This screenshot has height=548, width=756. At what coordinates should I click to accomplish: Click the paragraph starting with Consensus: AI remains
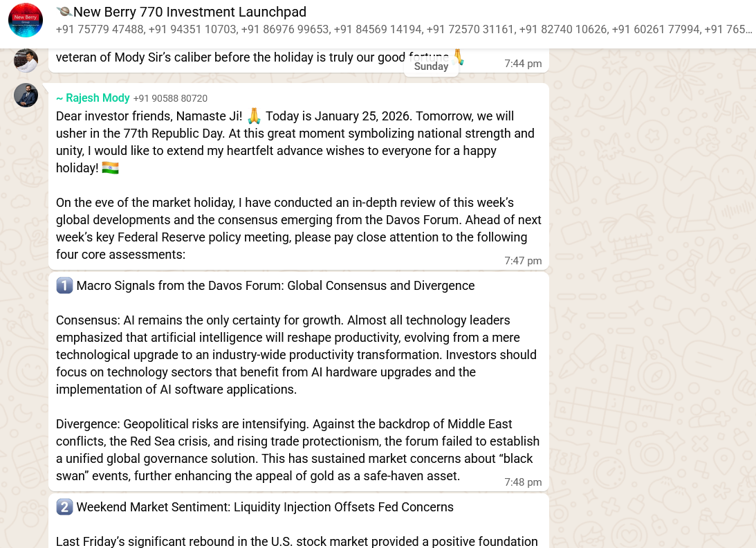point(296,355)
